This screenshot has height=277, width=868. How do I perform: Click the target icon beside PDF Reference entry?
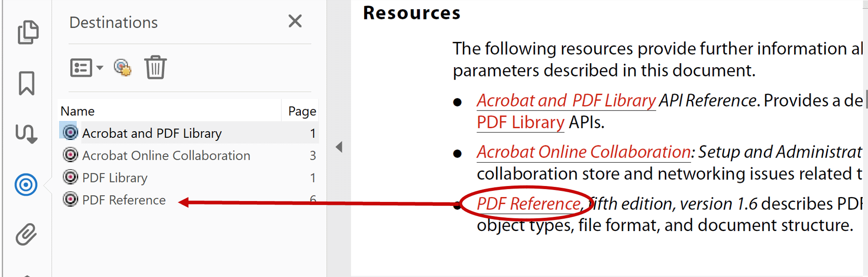click(70, 200)
